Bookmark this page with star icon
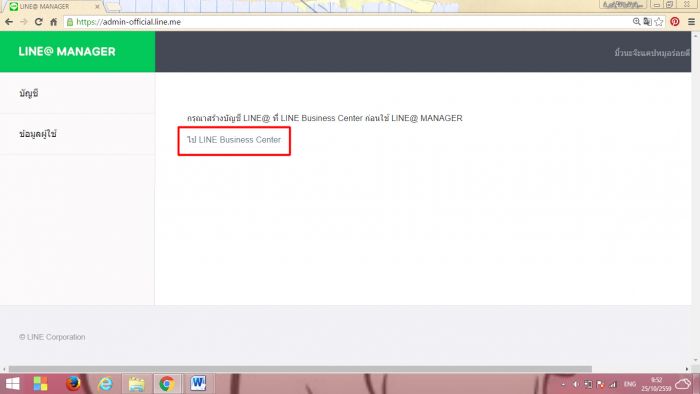 (x=659, y=22)
